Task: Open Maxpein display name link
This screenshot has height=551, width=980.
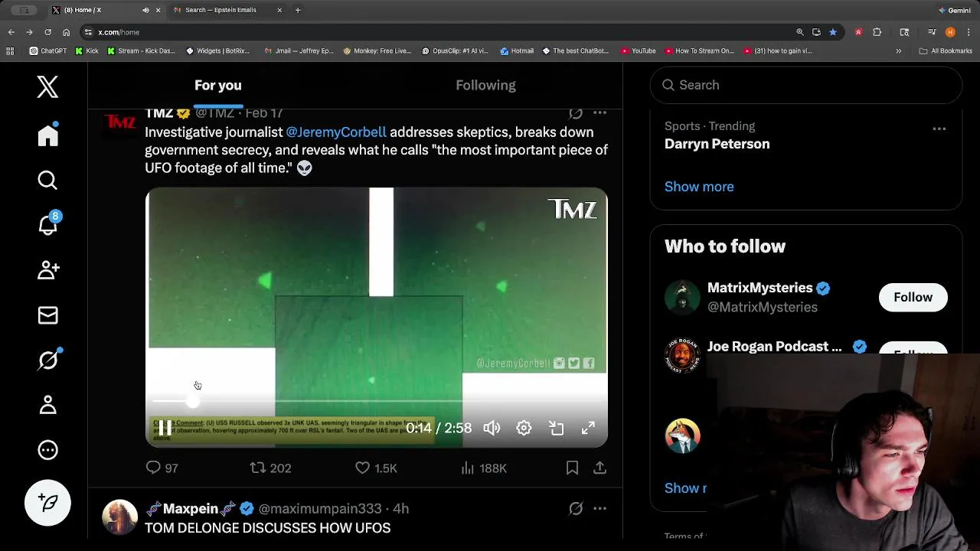Action: pyautogui.click(x=191, y=508)
